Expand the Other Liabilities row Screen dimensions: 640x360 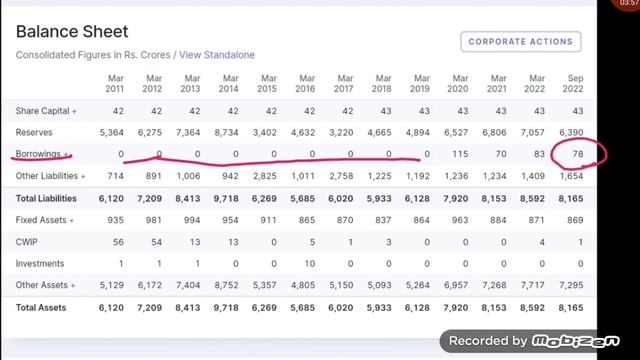[x=50, y=176]
